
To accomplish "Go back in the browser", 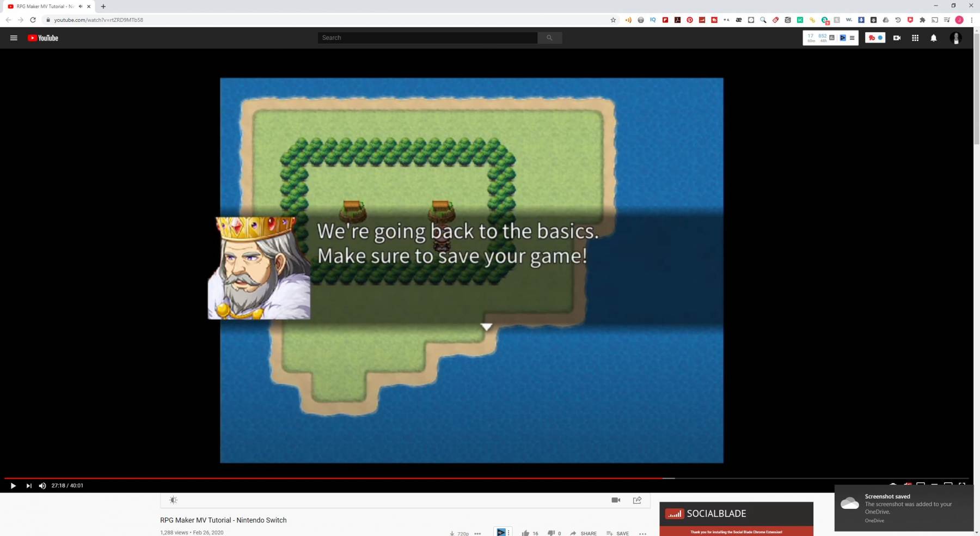I will pos(8,20).
